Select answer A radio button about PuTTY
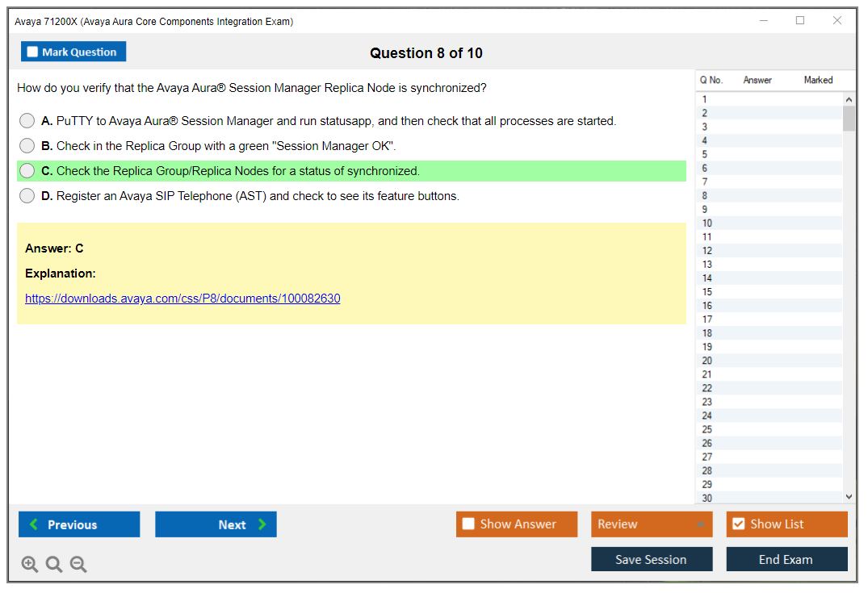 pyautogui.click(x=27, y=121)
